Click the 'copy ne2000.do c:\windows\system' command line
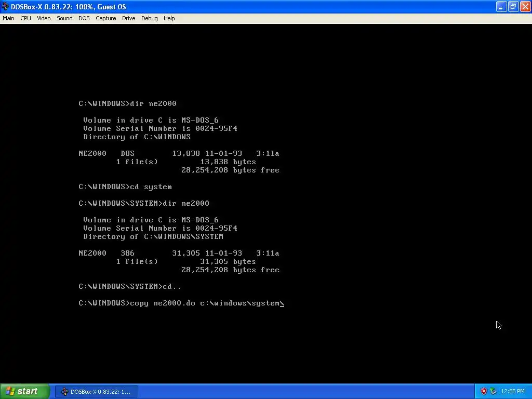This screenshot has height=399, width=532. [x=181, y=303]
